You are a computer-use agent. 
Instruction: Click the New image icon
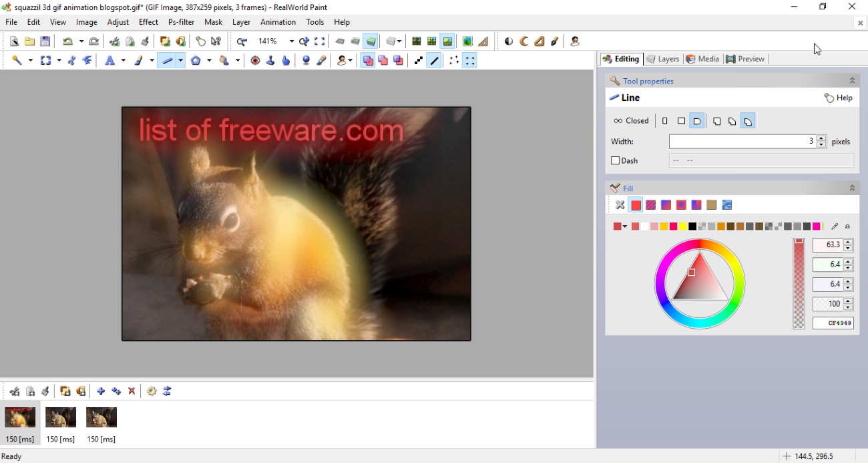(14, 41)
